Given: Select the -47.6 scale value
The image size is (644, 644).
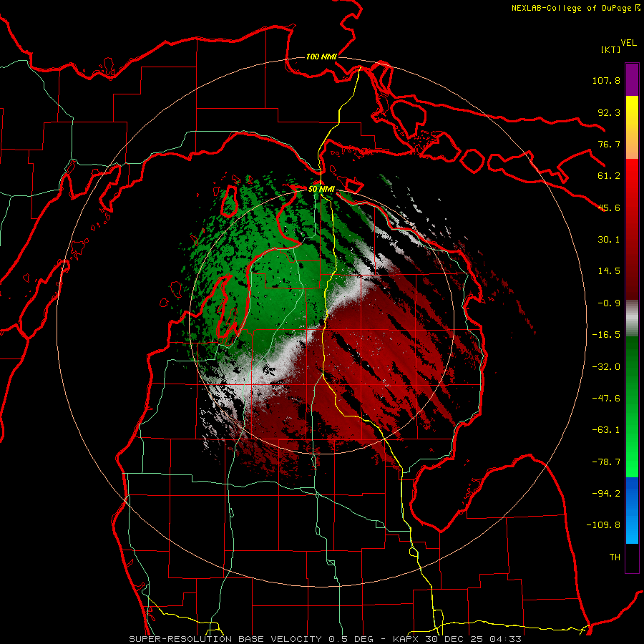Looking at the screenshot, I should pos(606,399).
